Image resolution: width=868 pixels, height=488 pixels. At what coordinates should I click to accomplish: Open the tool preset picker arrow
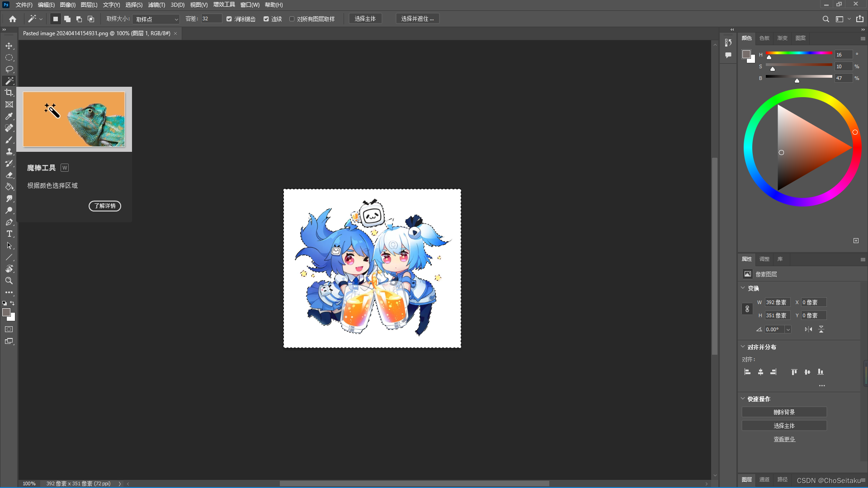point(41,19)
